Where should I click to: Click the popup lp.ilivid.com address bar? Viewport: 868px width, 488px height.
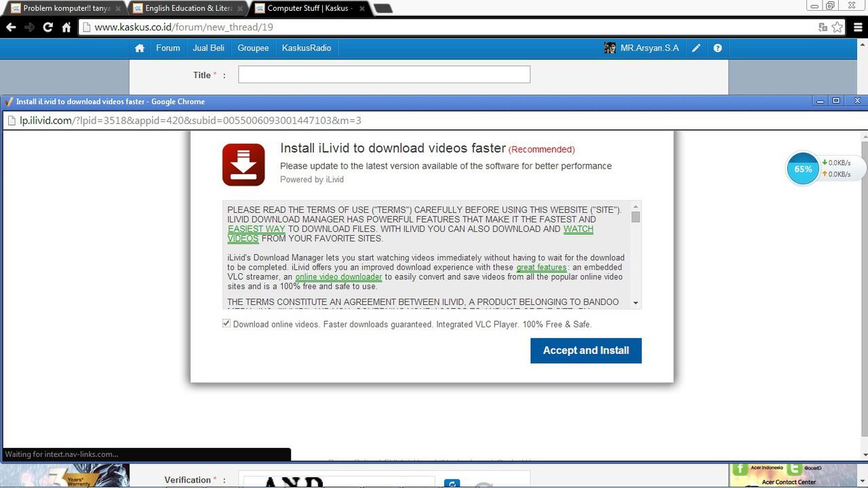point(434,121)
